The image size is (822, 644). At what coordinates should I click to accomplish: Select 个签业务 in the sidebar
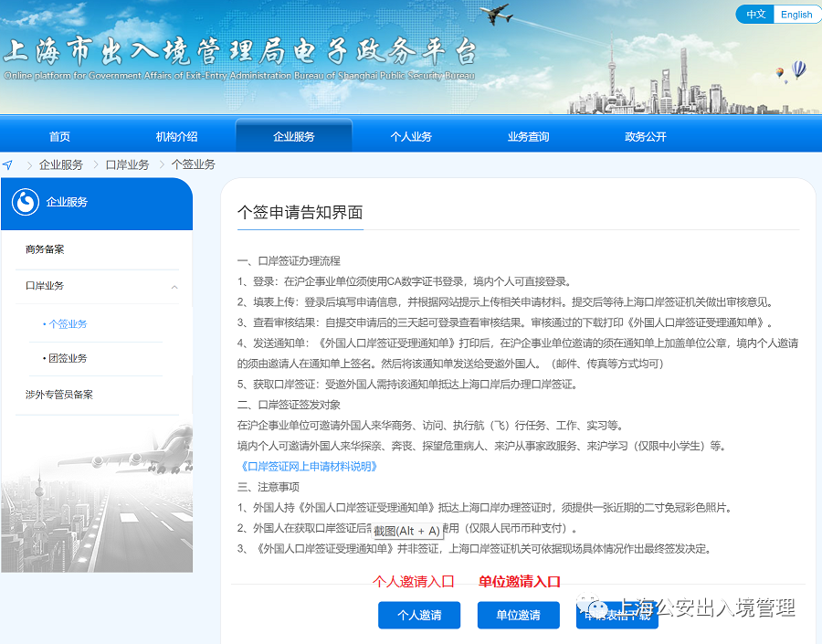[x=67, y=324]
